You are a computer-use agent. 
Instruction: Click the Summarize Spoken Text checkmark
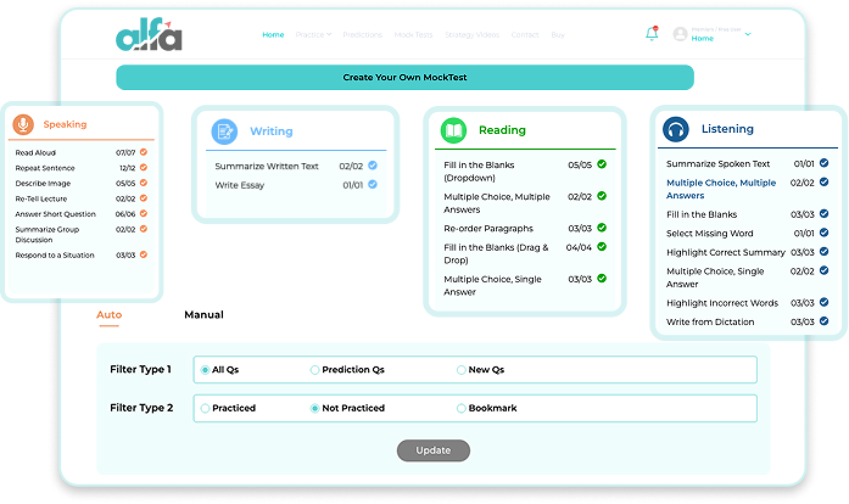point(824,163)
